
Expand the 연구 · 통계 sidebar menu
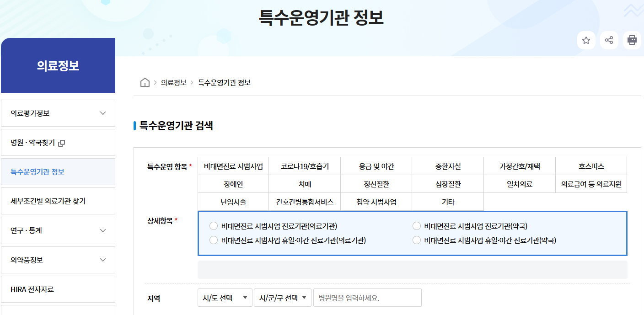pos(58,230)
